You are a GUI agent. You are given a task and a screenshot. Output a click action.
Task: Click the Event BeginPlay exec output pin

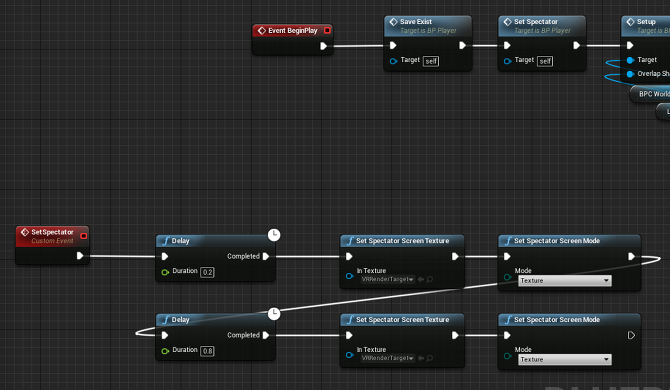(x=323, y=46)
